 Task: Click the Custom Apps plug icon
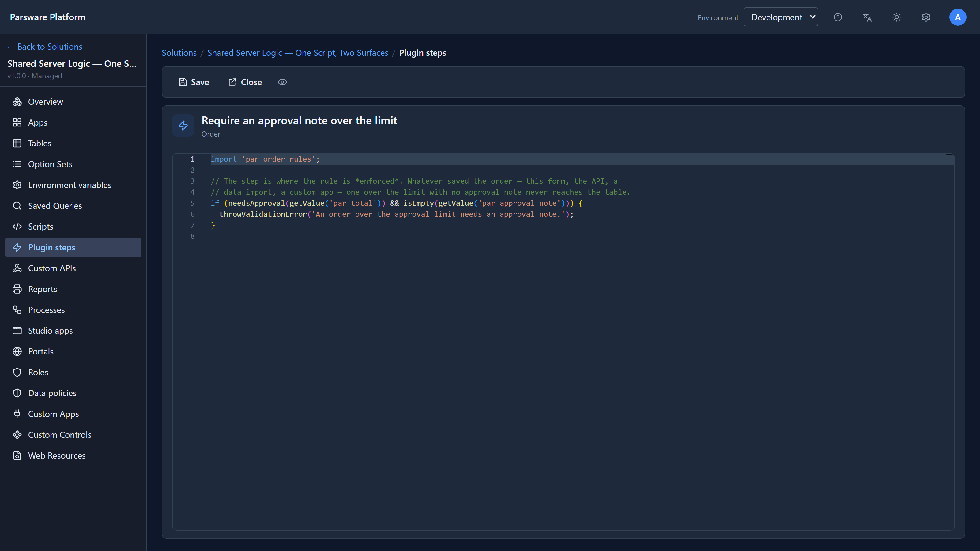(17, 414)
